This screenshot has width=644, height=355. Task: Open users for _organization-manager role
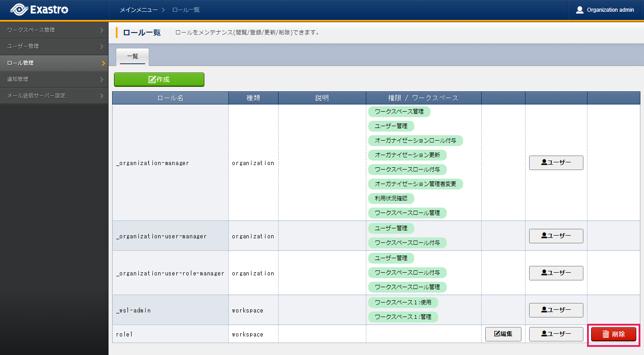coord(556,163)
